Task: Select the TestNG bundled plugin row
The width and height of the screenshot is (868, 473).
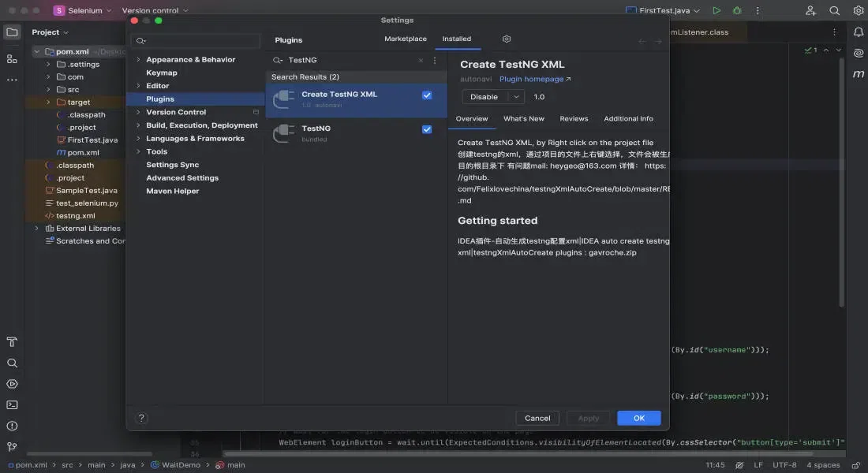Action: [x=356, y=133]
